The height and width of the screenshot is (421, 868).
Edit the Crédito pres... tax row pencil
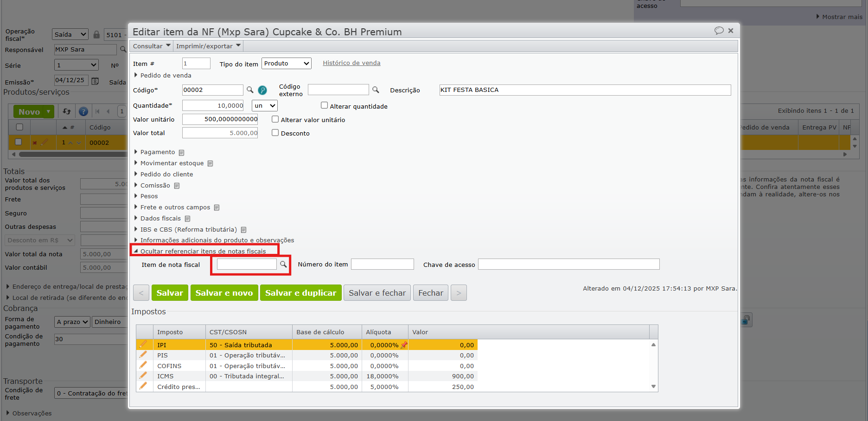(143, 386)
